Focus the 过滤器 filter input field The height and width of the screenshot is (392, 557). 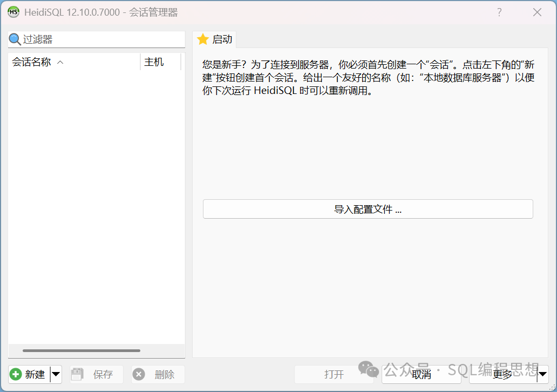[103, 39]
